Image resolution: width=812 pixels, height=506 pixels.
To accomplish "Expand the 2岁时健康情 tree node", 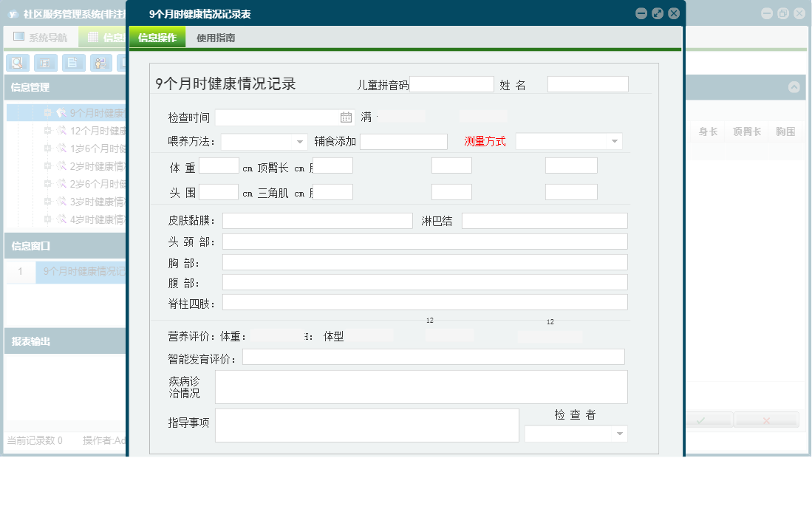I will pos(47,165).
